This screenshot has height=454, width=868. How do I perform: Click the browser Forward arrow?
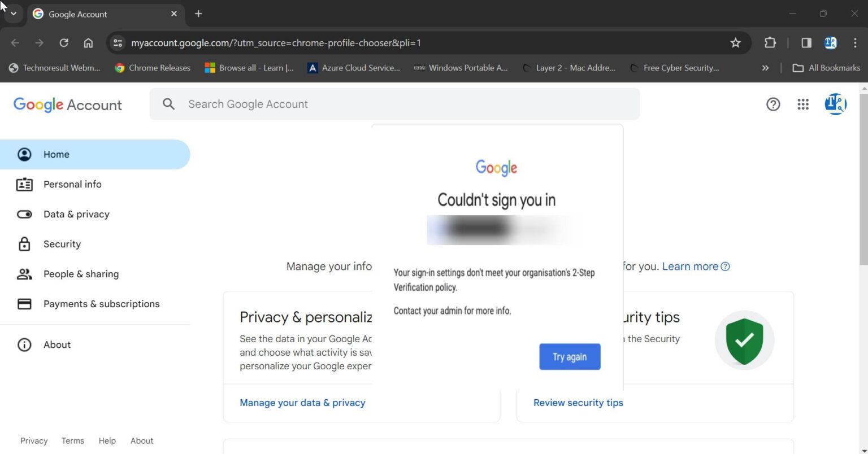point(39,43)
